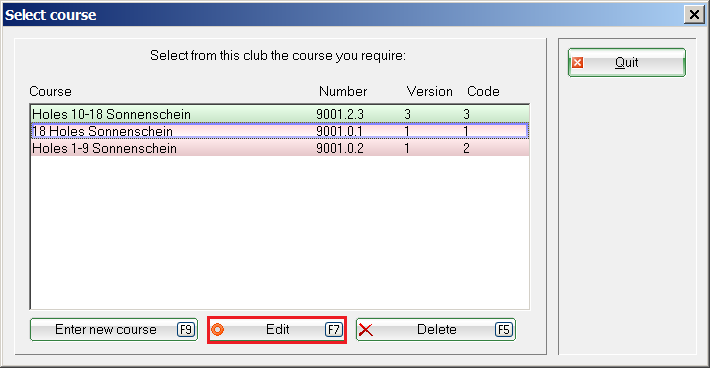Select the Holes 10-18 Sonnenschein course
This screenshot has width=710, height=368.
pyautogui.click(x=280, y=114)
